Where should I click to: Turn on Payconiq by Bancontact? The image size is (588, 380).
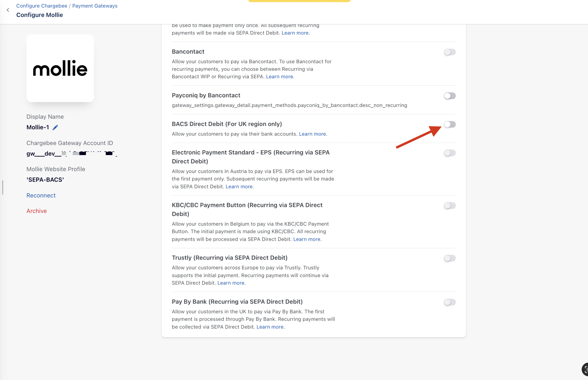[449, 96]
